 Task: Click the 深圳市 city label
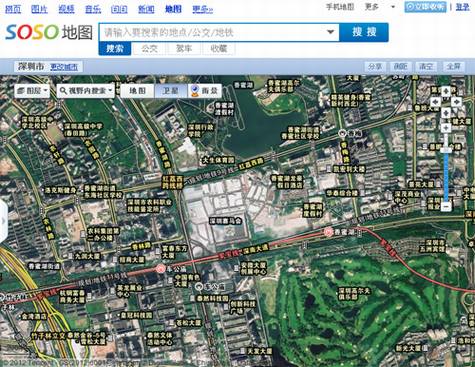[x=32, y=67]
